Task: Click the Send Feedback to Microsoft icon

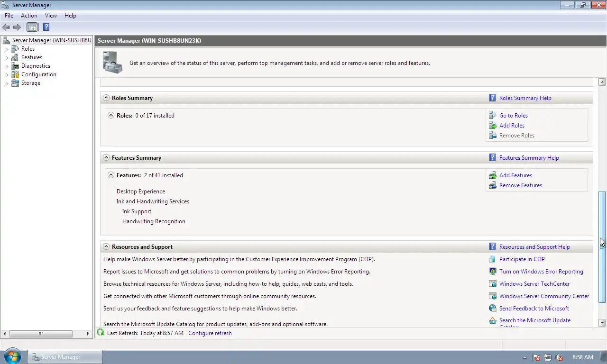Action: tap(493, 309)
